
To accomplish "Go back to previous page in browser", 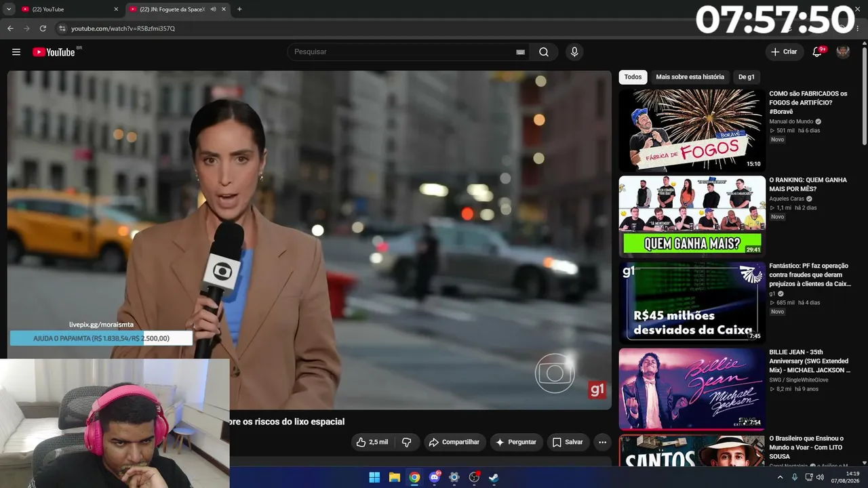I will (10, 28).
